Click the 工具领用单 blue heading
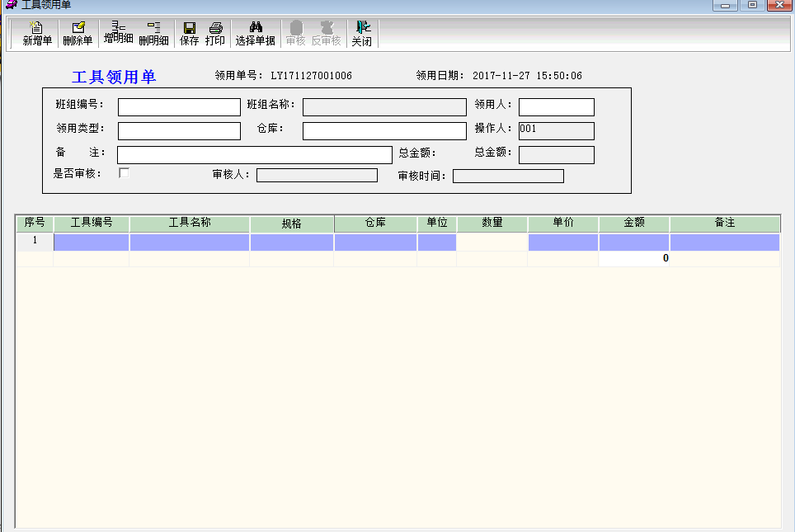 point(114,77)
